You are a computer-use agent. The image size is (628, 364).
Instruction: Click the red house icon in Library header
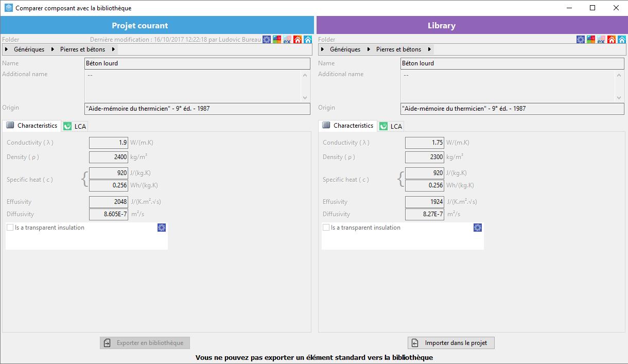(612, 39)
